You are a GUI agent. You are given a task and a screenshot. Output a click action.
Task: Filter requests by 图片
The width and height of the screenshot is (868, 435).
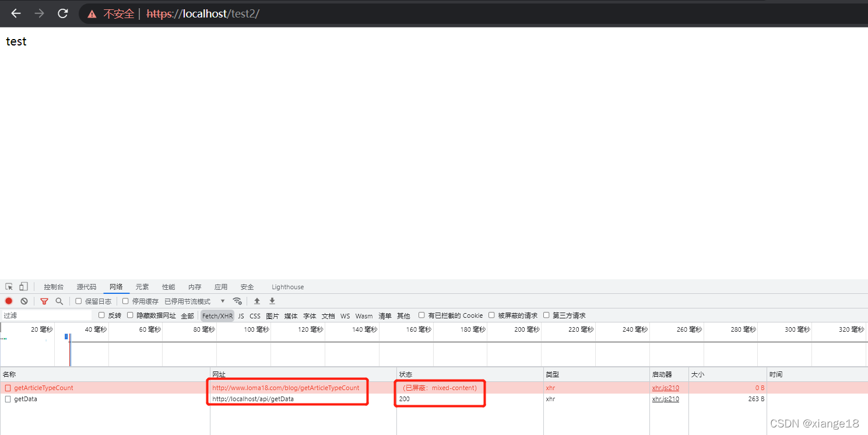(272, 316)
